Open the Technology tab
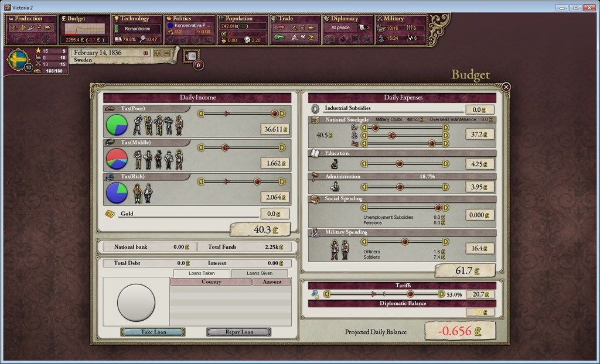 pos(137,29)
